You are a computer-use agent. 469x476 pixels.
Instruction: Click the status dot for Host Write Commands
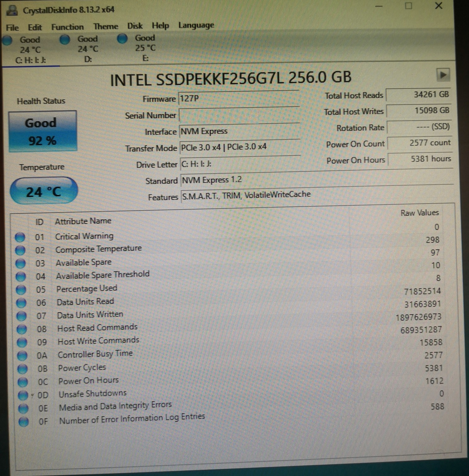tap(22, 343)
